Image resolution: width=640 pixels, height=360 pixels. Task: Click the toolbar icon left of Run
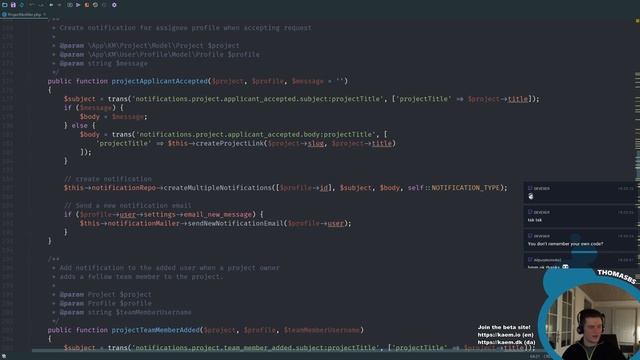70,5
